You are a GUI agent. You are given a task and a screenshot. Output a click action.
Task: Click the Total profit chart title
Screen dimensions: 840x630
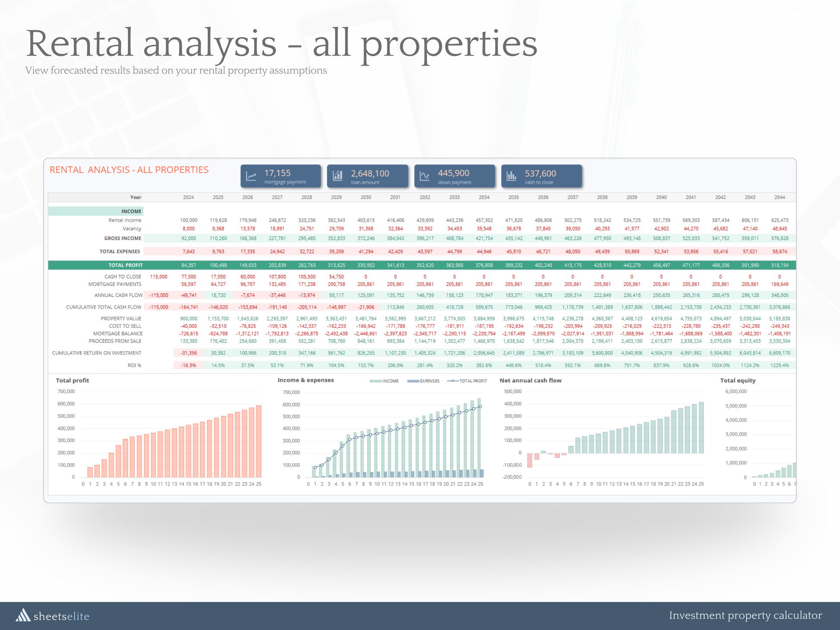point(73,380)
